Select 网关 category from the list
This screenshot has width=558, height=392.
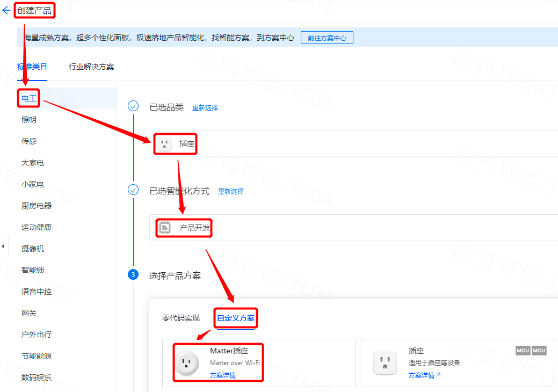click(x=29, y=313)
